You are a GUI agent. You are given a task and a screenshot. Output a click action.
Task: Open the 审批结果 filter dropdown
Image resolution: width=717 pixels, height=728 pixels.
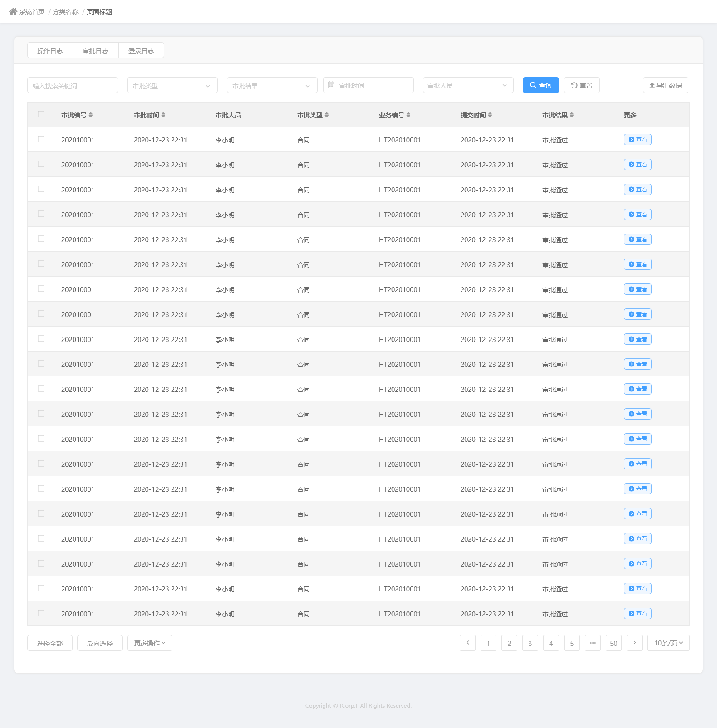pyautogui.click(x=272, y=85)
